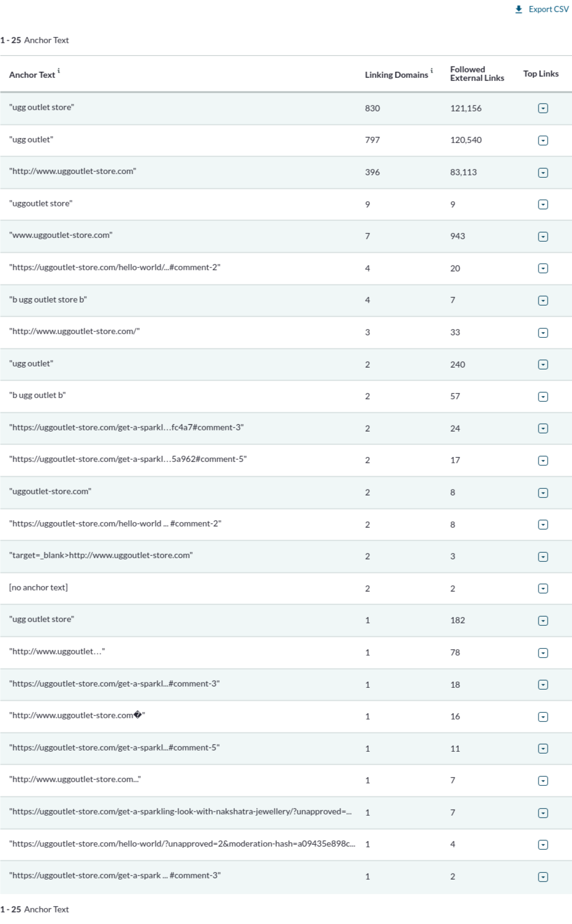Click the Export CSV download icon

pos(518,9)
